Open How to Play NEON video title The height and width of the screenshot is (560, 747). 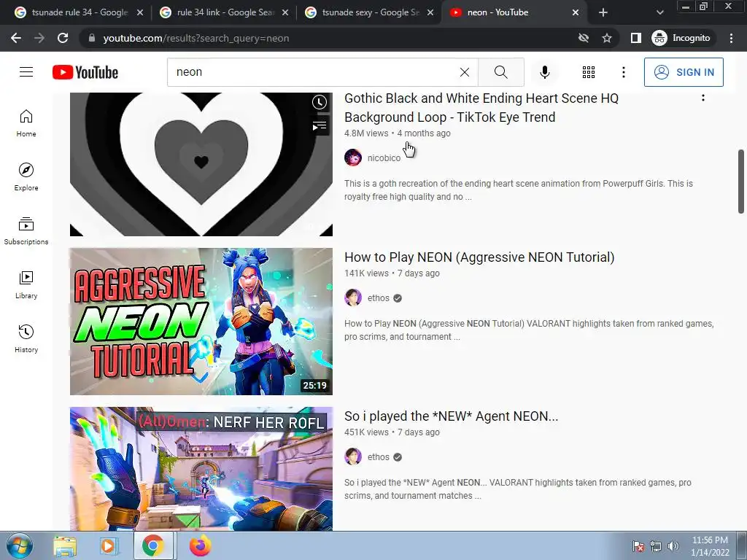(x=479, y=257)
